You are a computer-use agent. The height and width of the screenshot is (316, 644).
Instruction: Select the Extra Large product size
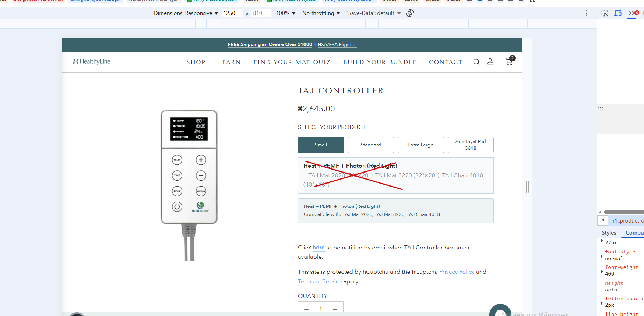point(421,145)
